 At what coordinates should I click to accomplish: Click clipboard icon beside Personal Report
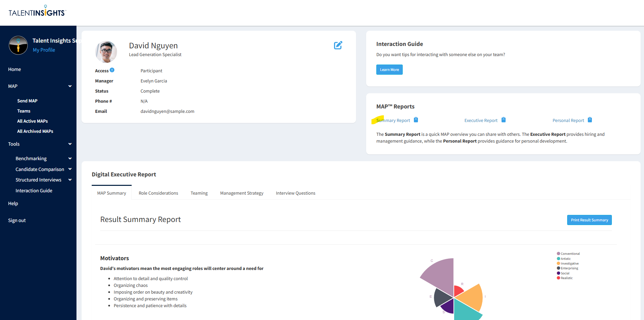590,120
